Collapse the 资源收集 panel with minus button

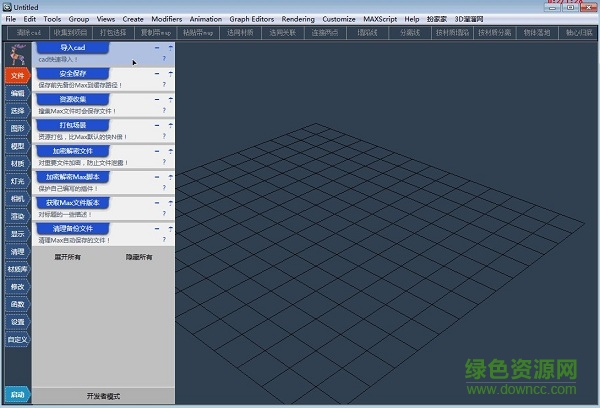click(x=157, y=99)
